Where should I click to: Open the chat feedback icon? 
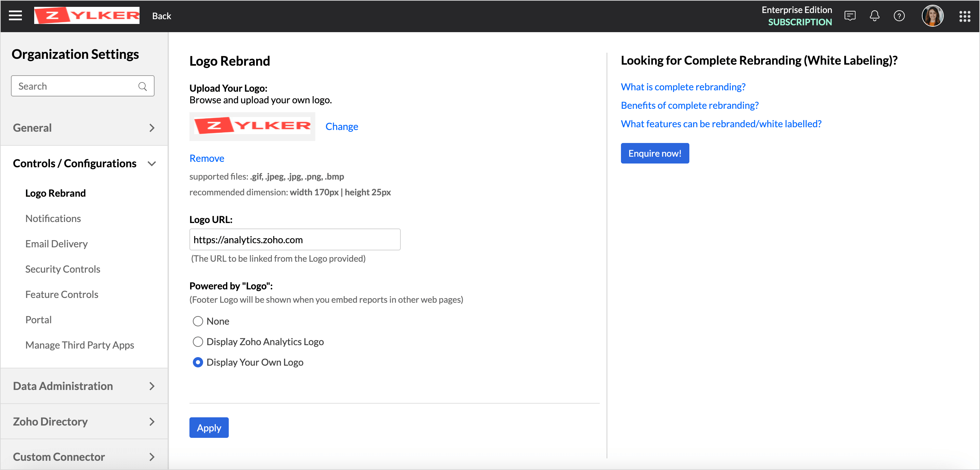(849, 16)
